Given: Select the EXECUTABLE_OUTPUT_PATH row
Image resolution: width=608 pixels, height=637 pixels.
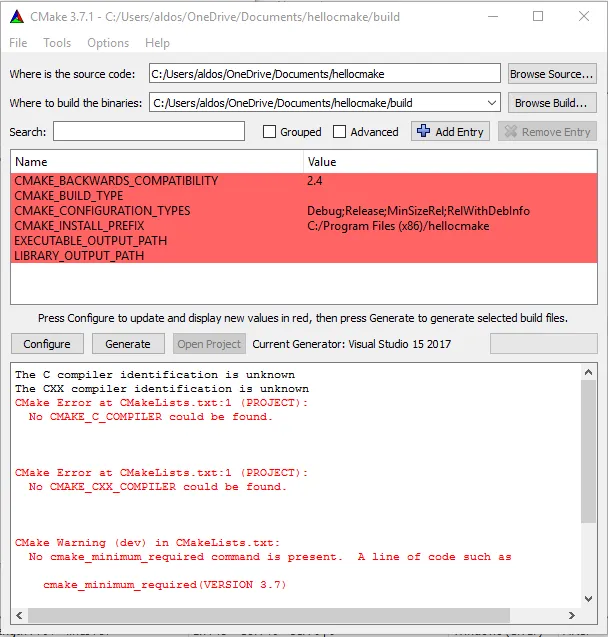Looking at the screenshot, I should coord(304,241).
